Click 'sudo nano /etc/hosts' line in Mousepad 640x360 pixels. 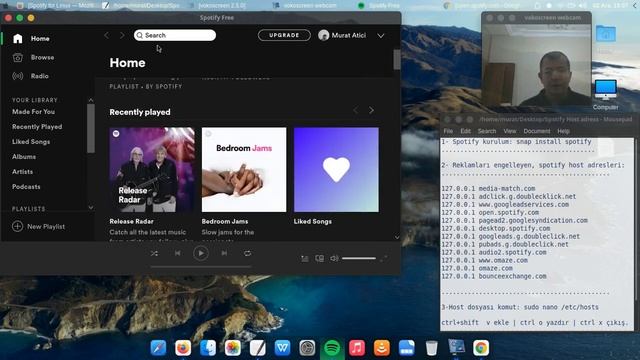pos(520,307)
